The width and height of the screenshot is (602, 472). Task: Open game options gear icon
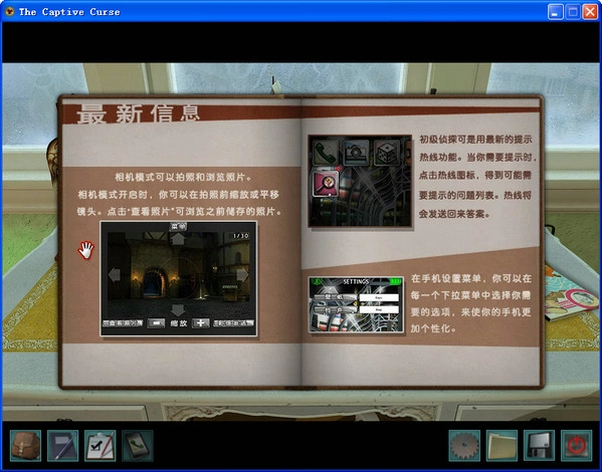(x=465, y=446)
